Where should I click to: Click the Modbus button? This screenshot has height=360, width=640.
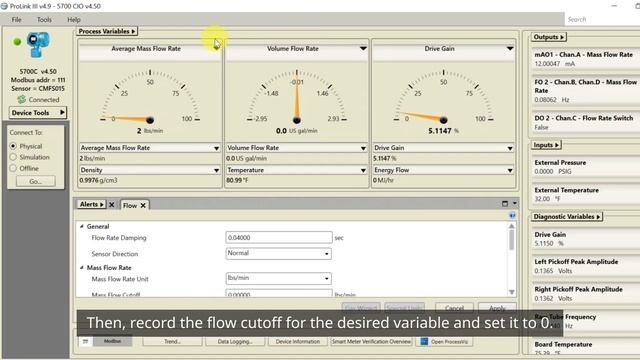(x=112, y=341)
